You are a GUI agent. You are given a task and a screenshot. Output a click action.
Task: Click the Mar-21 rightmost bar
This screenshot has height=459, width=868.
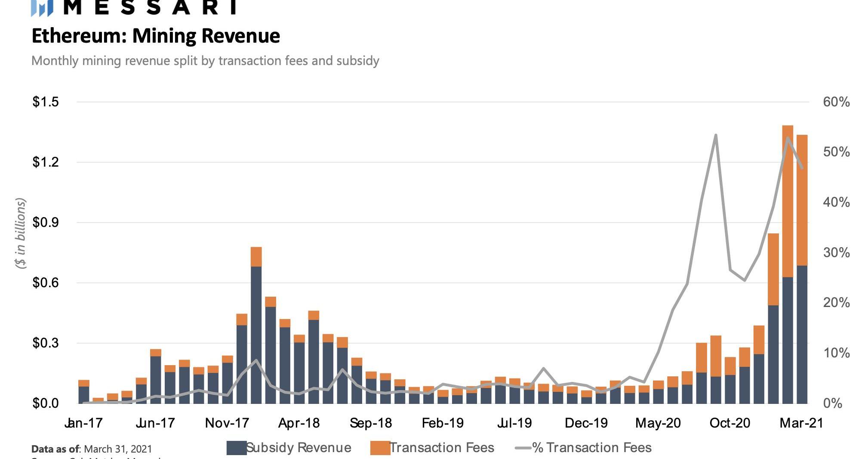(x=802, y=269)
